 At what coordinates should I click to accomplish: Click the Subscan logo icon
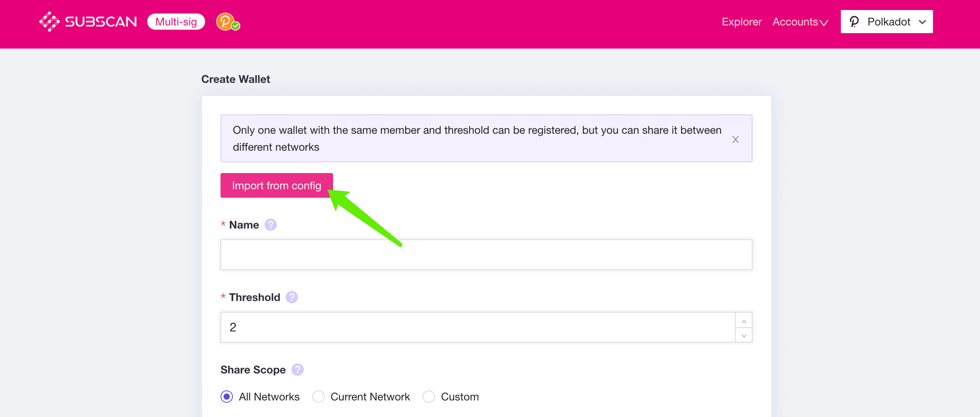click(49, 22)
